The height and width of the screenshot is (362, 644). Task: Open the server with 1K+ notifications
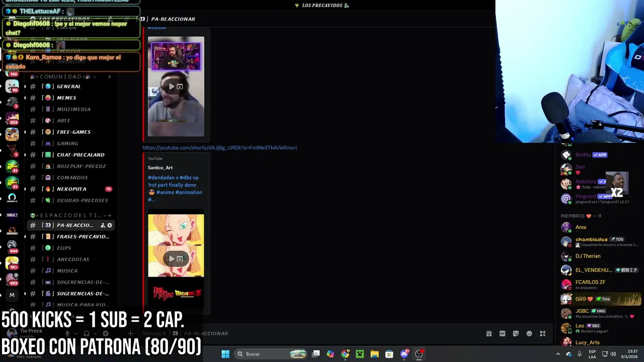coord(12,262)
